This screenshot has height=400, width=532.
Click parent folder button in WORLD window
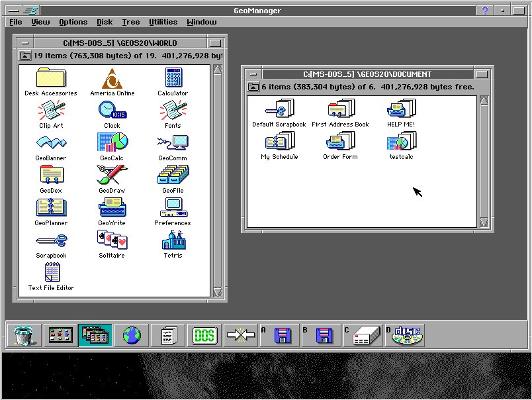tap(24, 56)
